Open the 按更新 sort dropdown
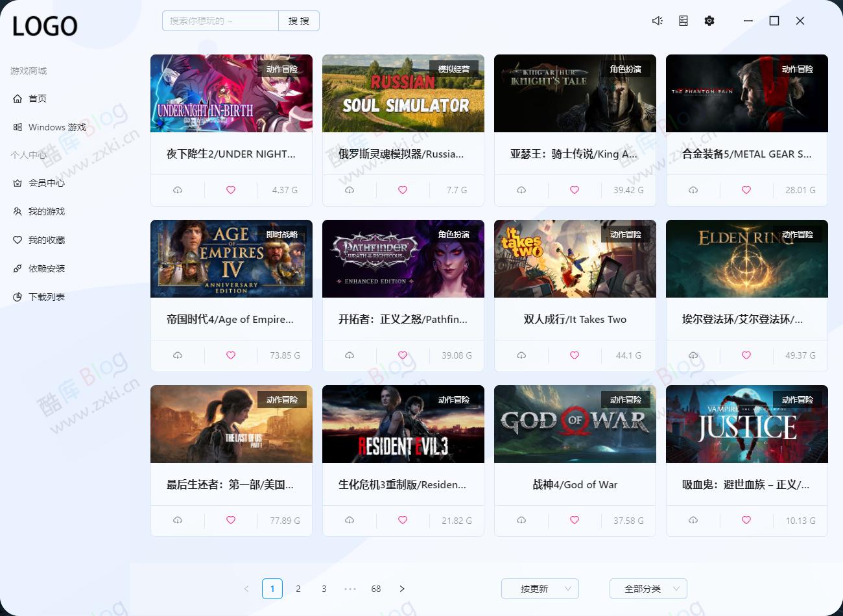This screenshot has height=616, width=843. pos(540,589)
